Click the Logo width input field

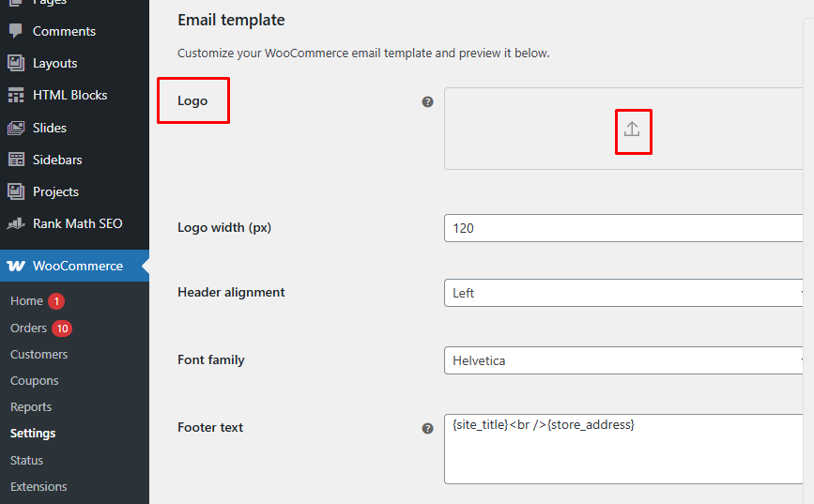click(x=623, y=228)
